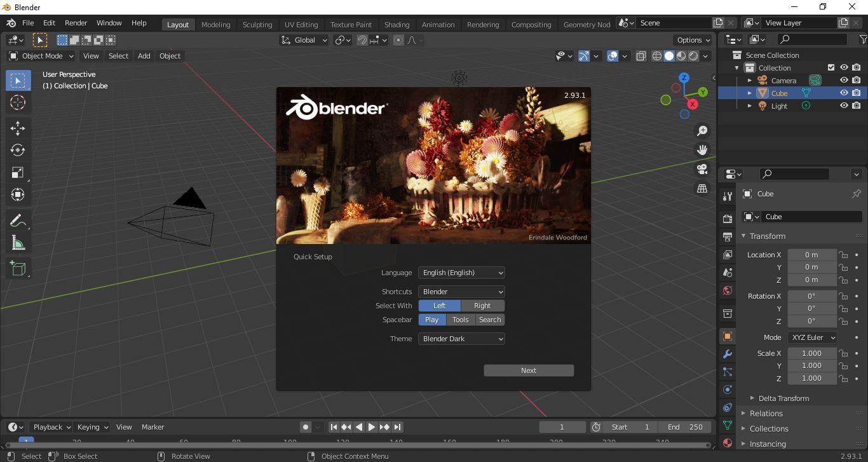
Task: Hide the Cube in the outliner
Action: pos(844,93)
